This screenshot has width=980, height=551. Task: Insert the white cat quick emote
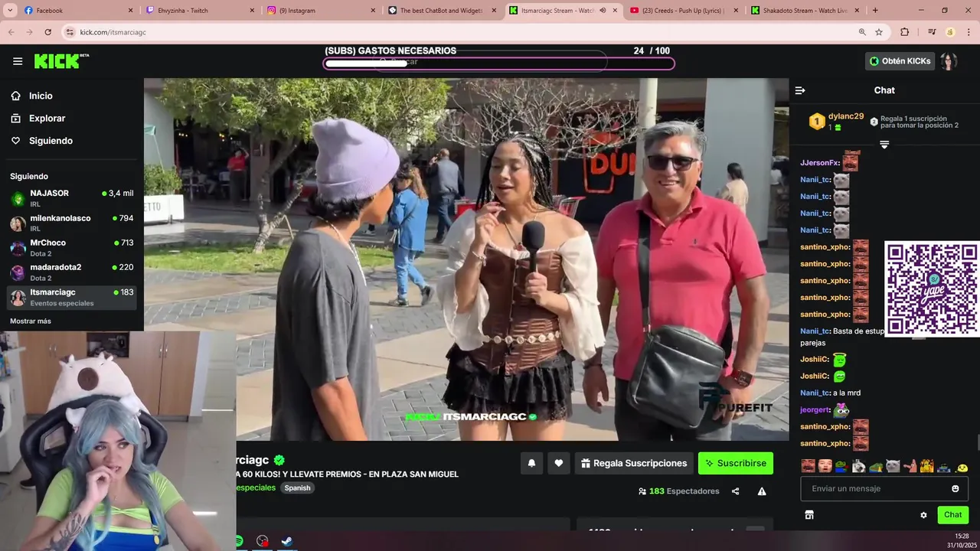(893, 465)
